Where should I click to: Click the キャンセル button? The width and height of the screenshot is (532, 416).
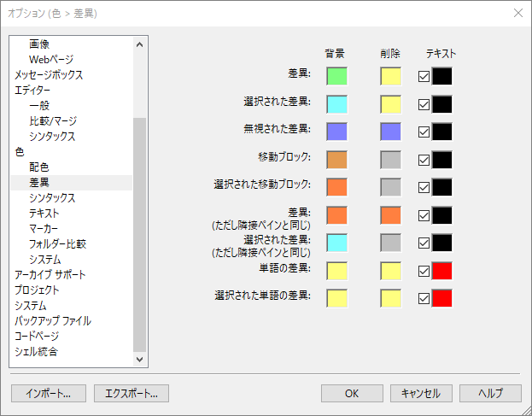(421, 393)
